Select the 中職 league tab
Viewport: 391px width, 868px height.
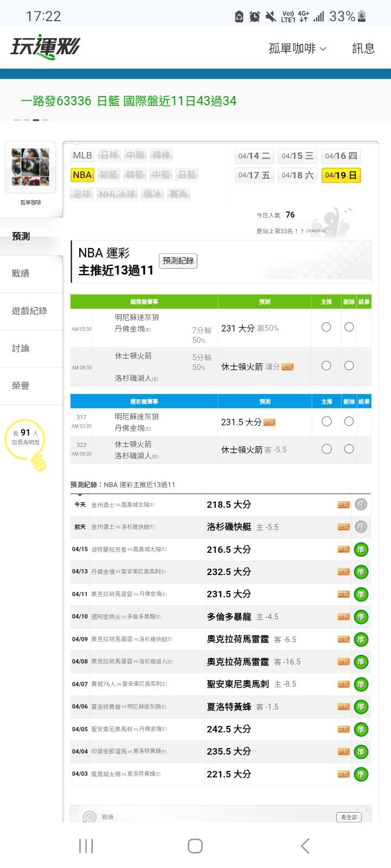pos(135,155)
